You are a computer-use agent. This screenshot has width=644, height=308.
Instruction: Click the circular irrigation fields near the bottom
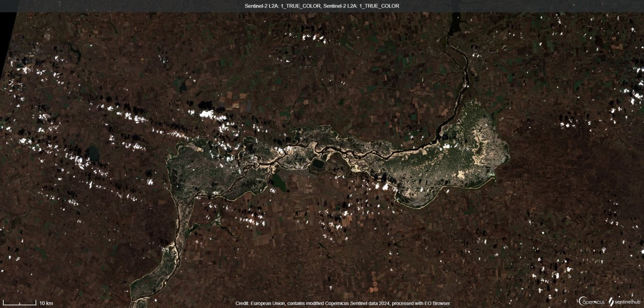374,280
